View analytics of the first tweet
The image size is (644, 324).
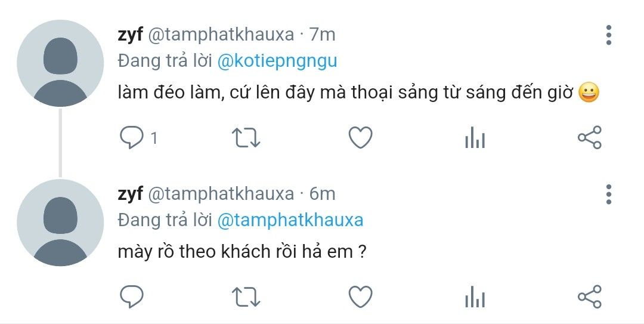[x=475, y=138]
